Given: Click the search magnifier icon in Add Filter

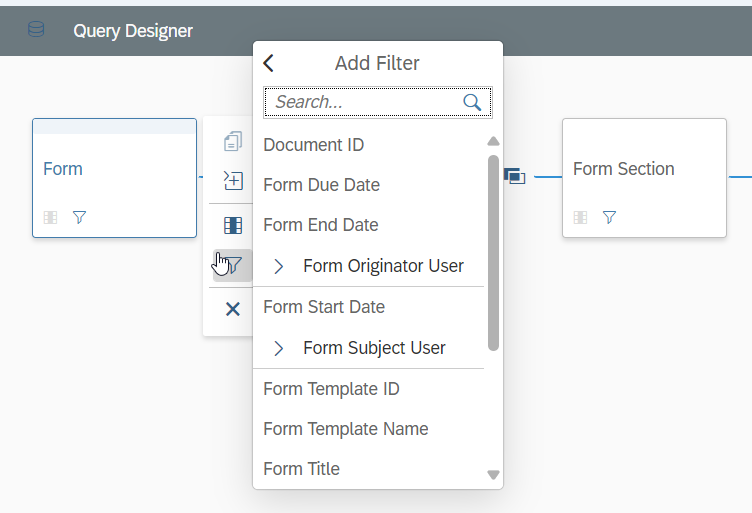Looking at the screenshot, I should coord(472,102).
